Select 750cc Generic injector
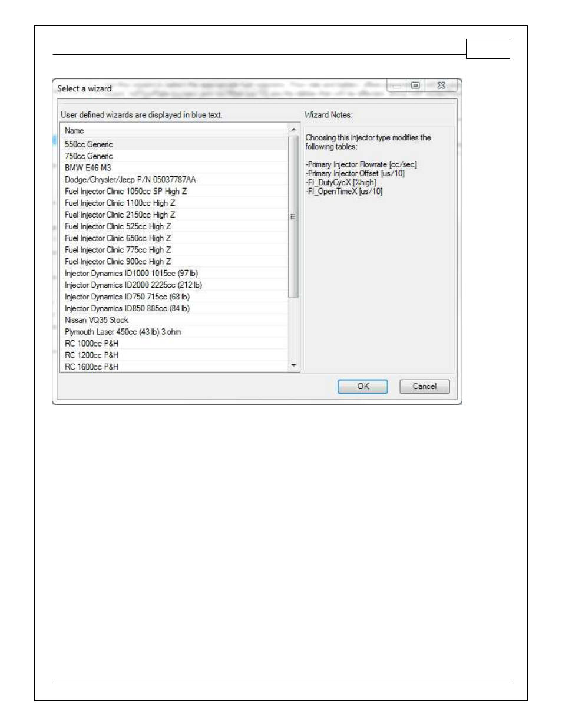The image size is (562, 728). click(x=174, y=156)
